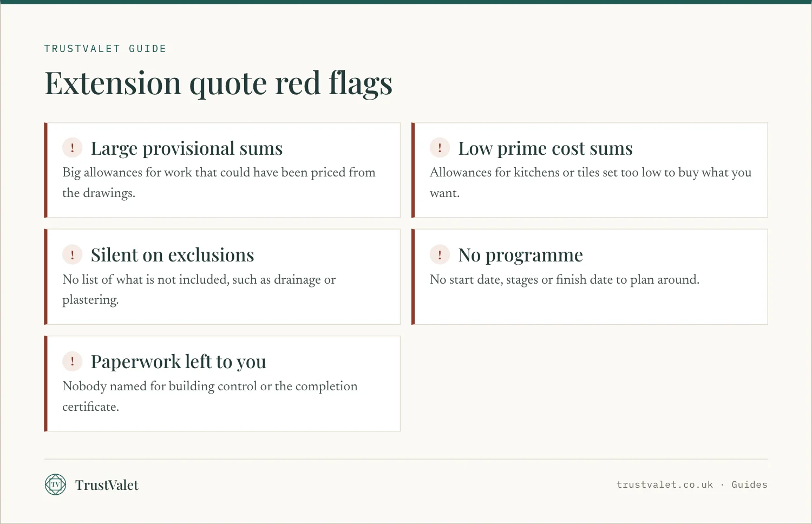Click the text about allowances priced from drawings
The height and width of the screenshot is (524, 812).
(x=219, y=182)
